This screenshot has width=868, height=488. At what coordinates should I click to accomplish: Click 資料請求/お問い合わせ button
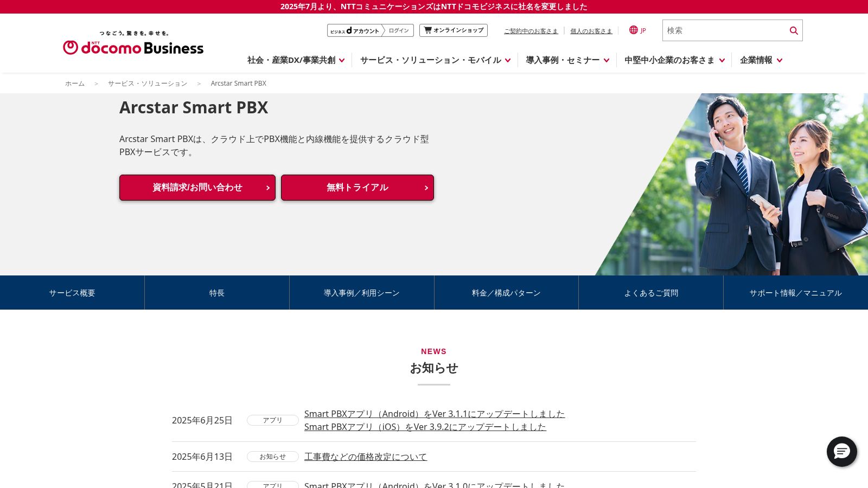point(197,188)
